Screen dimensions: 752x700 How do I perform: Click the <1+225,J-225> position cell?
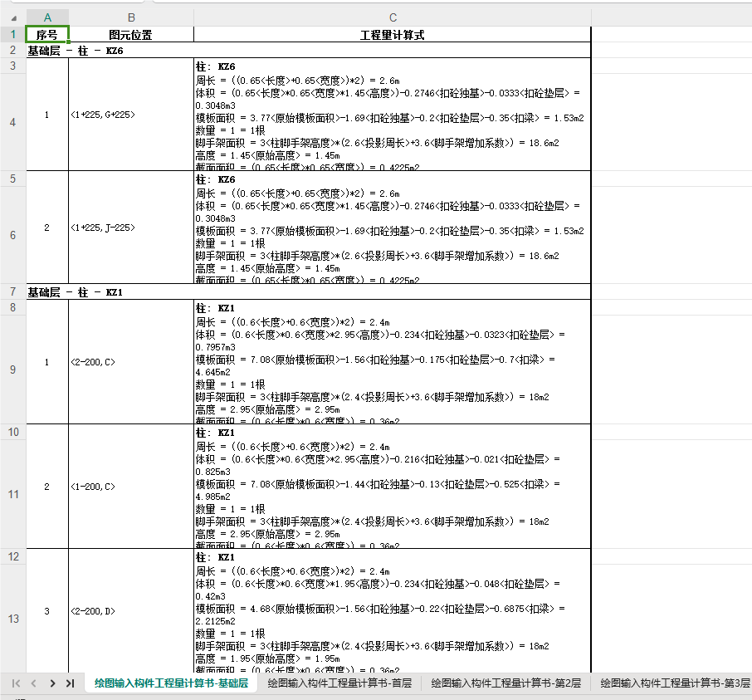click(x=131, y=228)
